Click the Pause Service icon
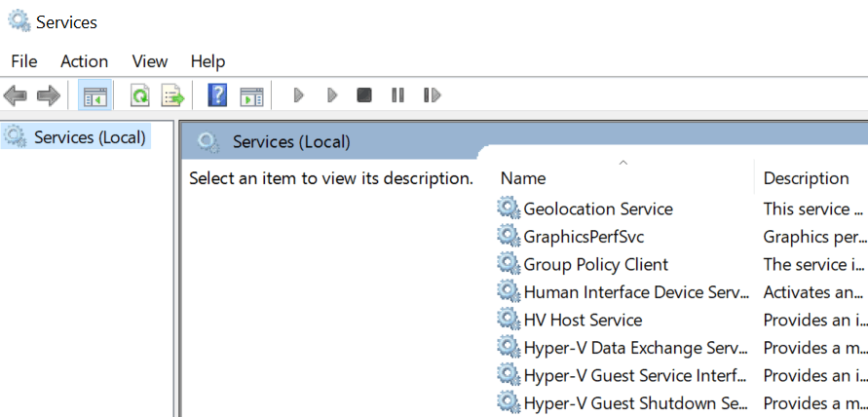 tap(397, 95)
